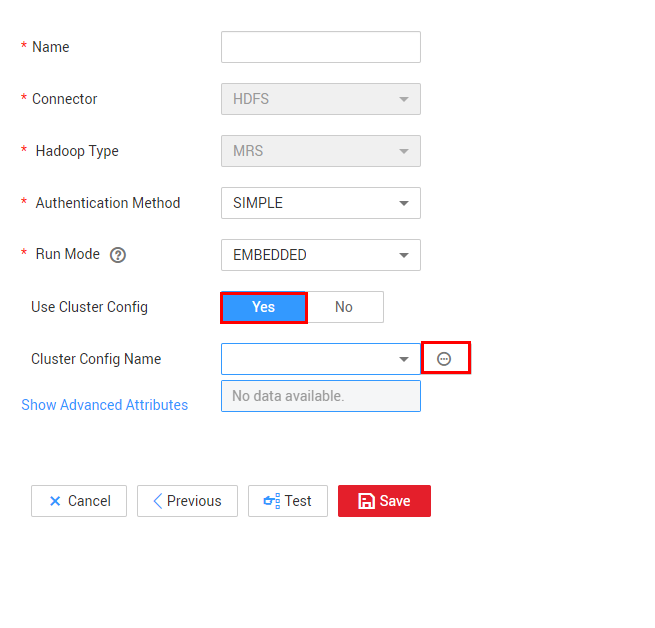Select No for Use Cluster Config
This screenshot has height=628, width=655.
coord(345,307)
